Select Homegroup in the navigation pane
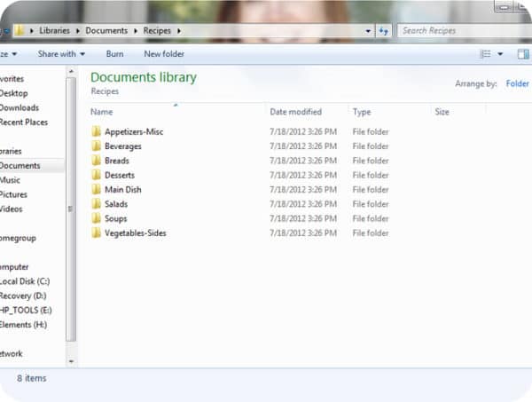 (x=18, y=238)
